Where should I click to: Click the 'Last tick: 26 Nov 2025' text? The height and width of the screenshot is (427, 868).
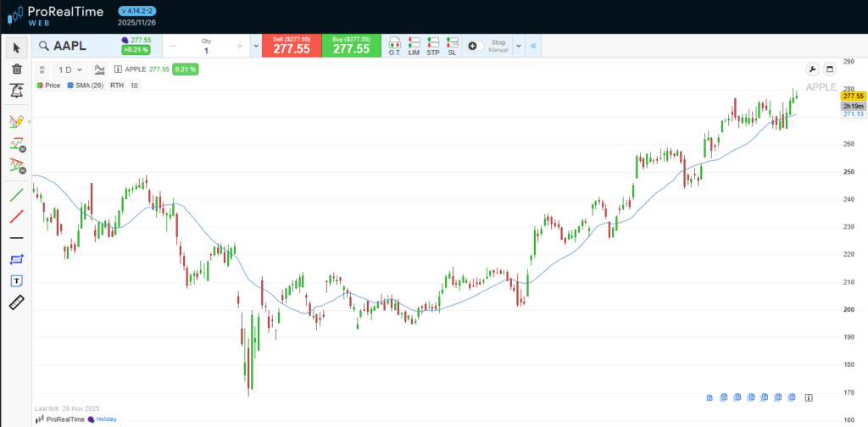(67, 408)
